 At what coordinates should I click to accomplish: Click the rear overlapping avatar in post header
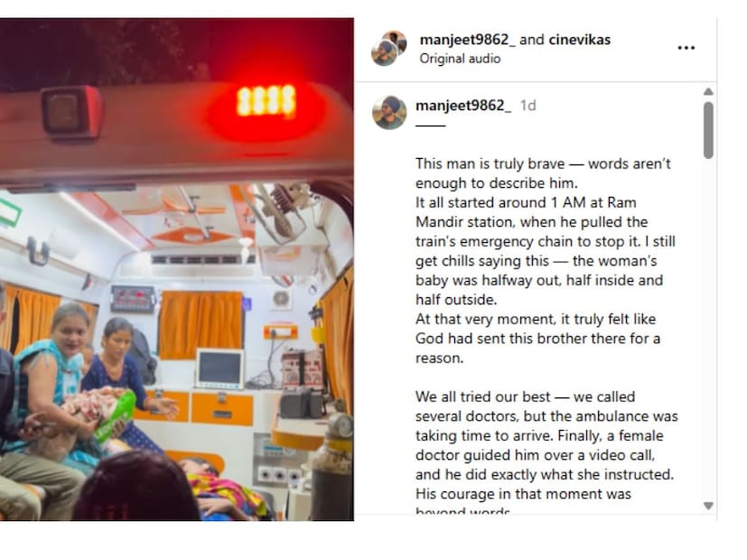397,41
